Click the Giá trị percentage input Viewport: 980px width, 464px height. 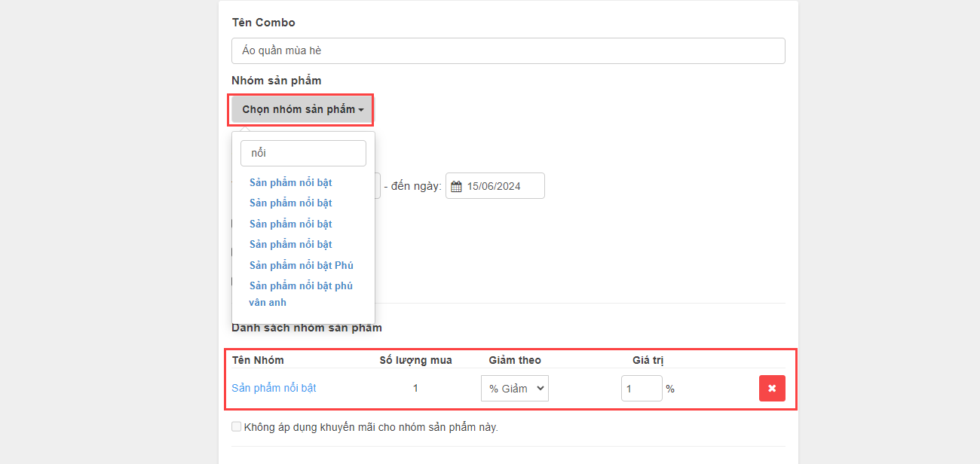[641, 388]
